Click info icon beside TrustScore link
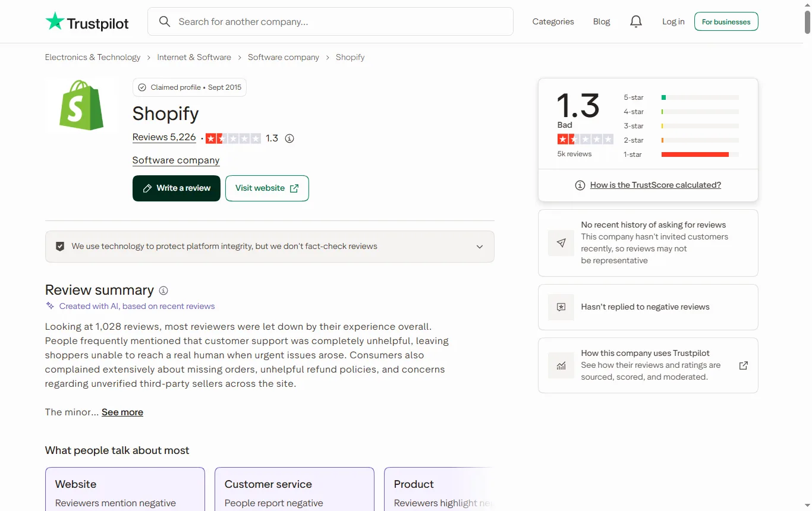This screenshot has height=511, width=812. pos(580,185)
